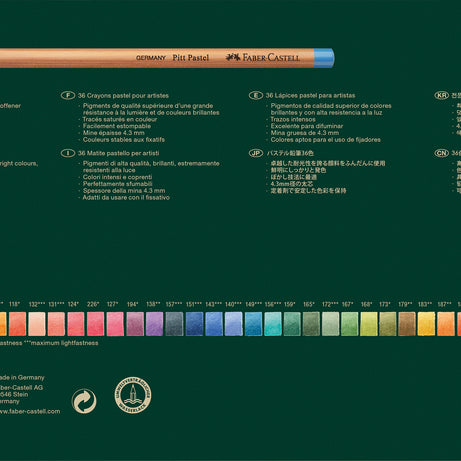
Task: Select the 157 dark grey-blue swatch
Action: pos(175,324)
